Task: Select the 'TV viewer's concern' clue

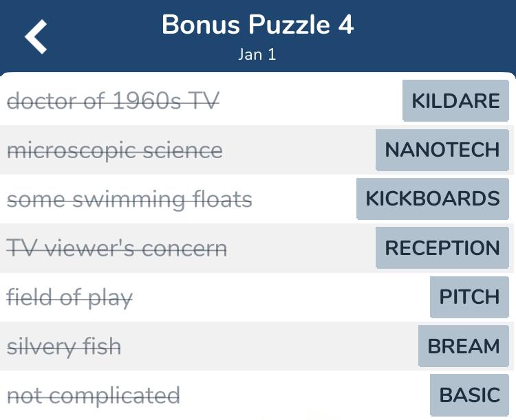Action: tap(117, 248)
